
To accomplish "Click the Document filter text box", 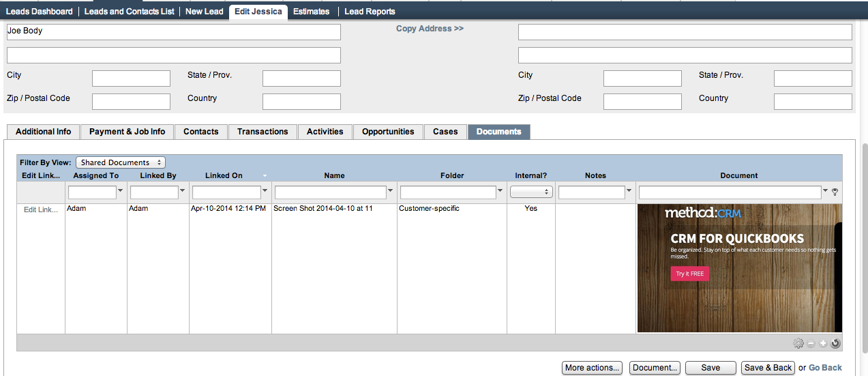I will [730, 192].
